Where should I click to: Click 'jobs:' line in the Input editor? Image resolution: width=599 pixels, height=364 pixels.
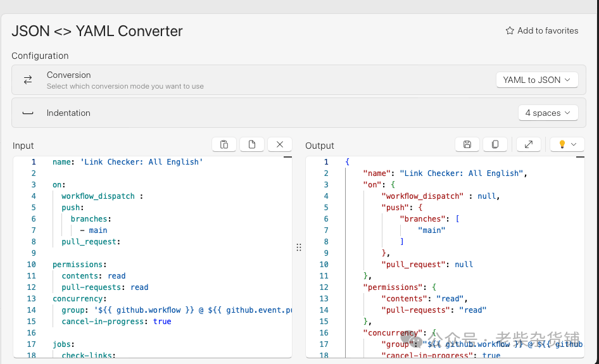[63, 344]
